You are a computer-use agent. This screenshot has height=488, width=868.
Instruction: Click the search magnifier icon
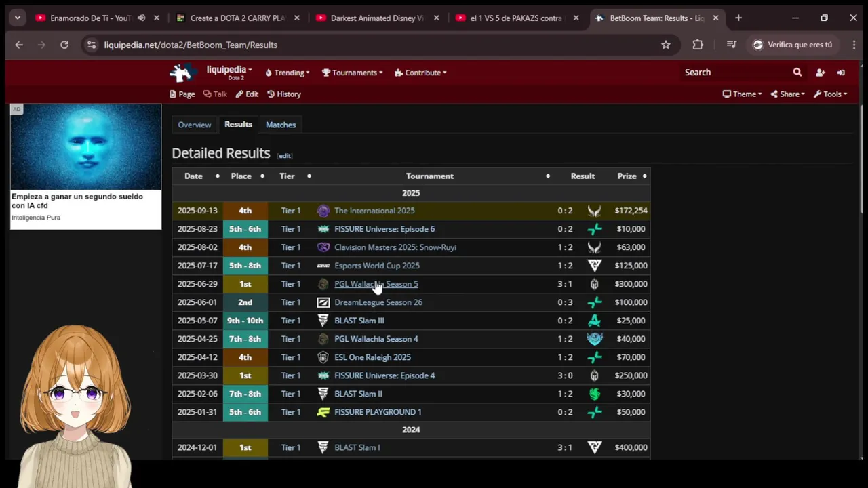(797, 73)
